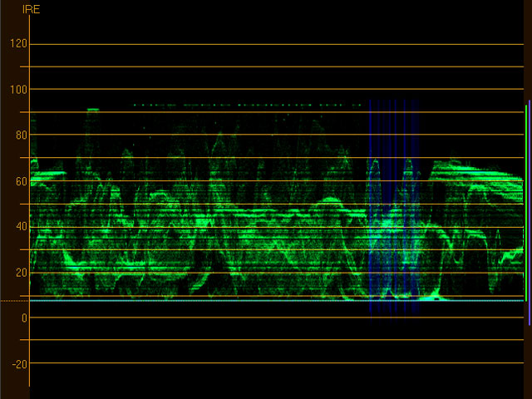Screen dimensions: 532x399
Task: Click the cyan 7.5 IRE setup line
Action: (x=277, y=301)
